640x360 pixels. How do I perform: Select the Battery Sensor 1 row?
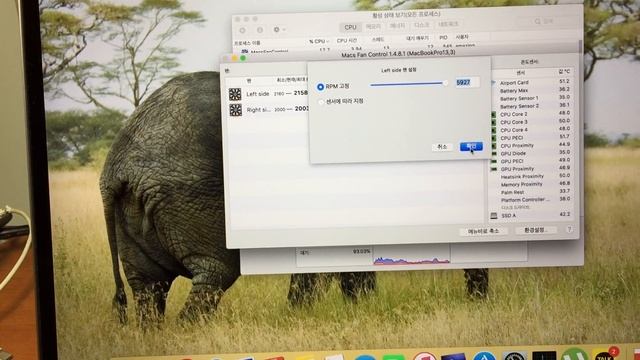(x=531, y=98)
